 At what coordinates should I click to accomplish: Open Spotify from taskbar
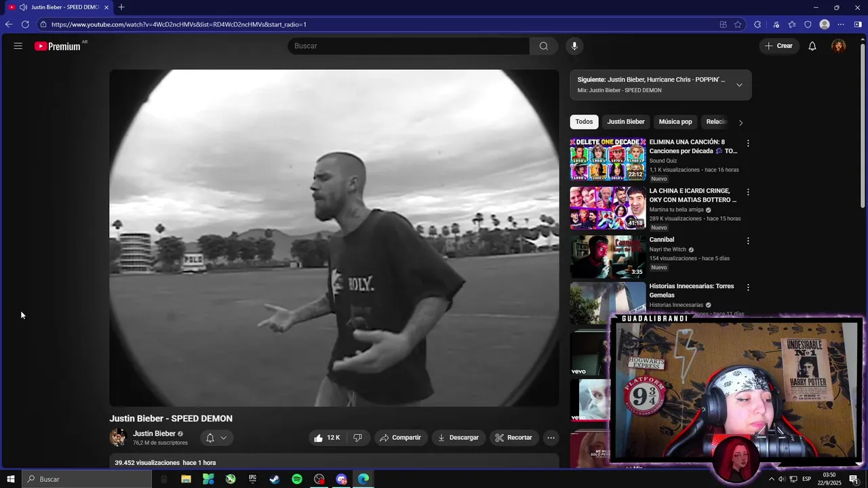[x=297, y=479]
